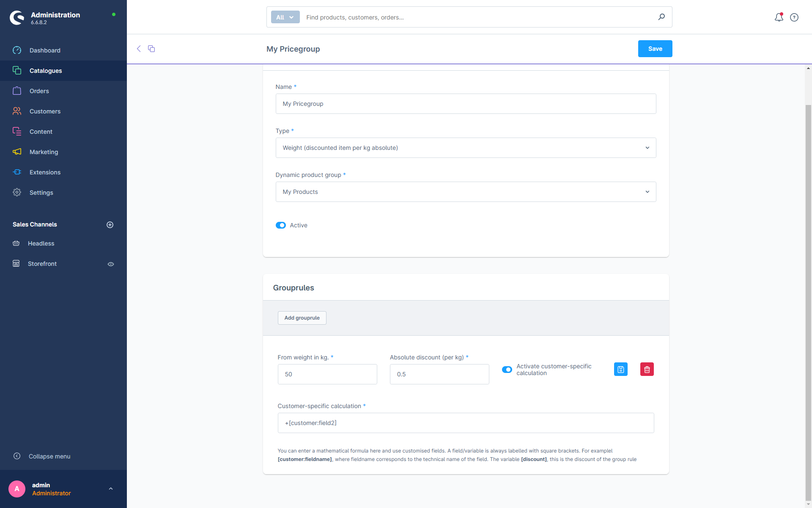The image size is (812, 508).
Task: Click the duplicate pricegroup icon
Action: (x=151, y=49)
